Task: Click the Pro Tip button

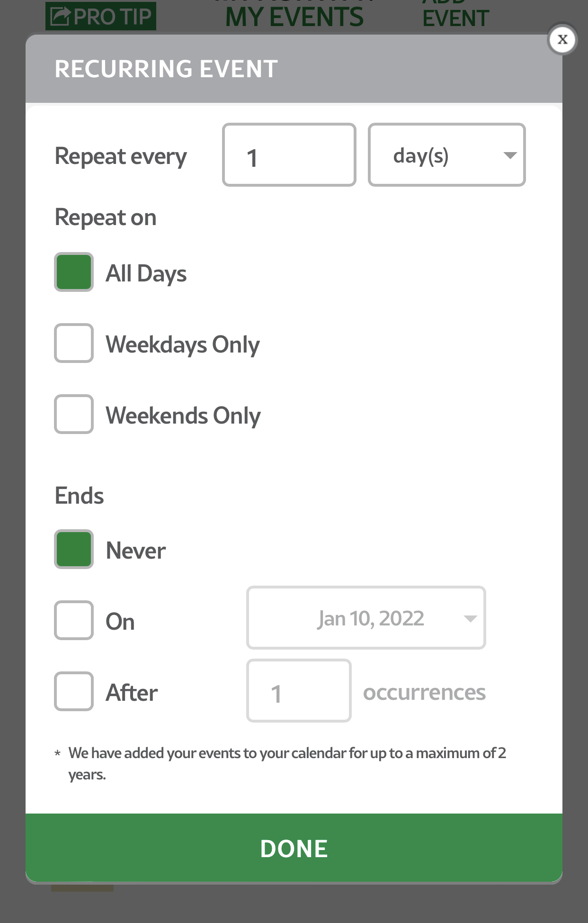Action: 112,17
